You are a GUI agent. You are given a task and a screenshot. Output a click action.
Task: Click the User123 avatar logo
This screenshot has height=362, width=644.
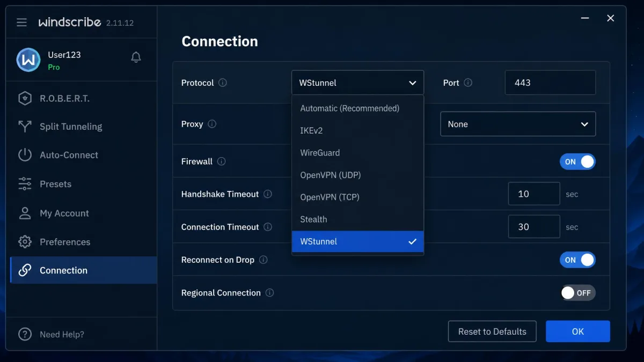(28, 60)
